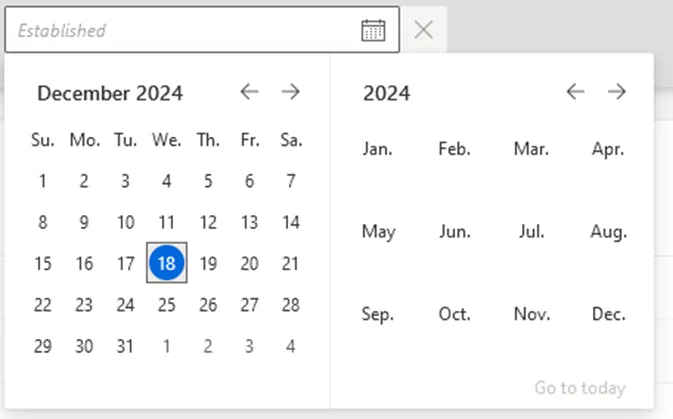
Task: Open the 2024 year header
Action: tap(387, 93)
